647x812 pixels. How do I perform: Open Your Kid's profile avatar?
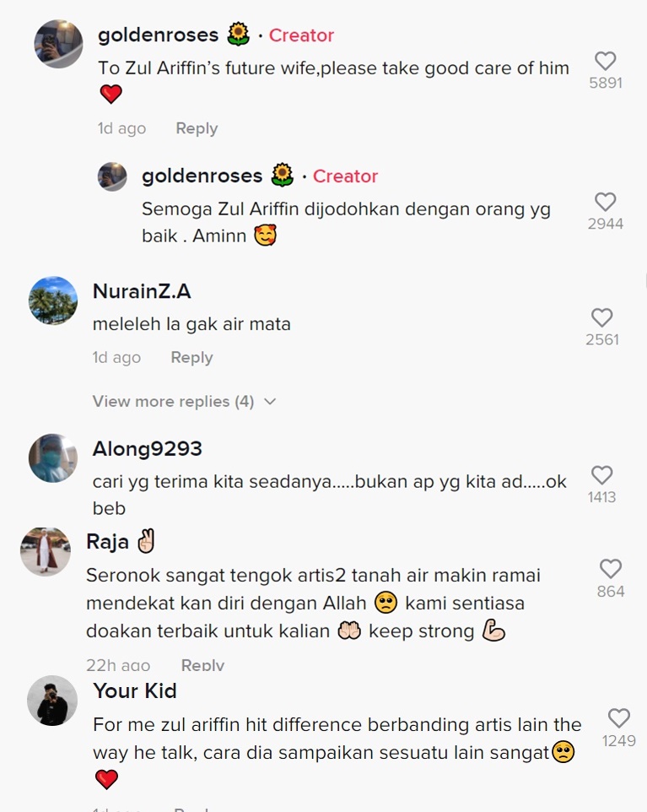click(x=52, y=701)
